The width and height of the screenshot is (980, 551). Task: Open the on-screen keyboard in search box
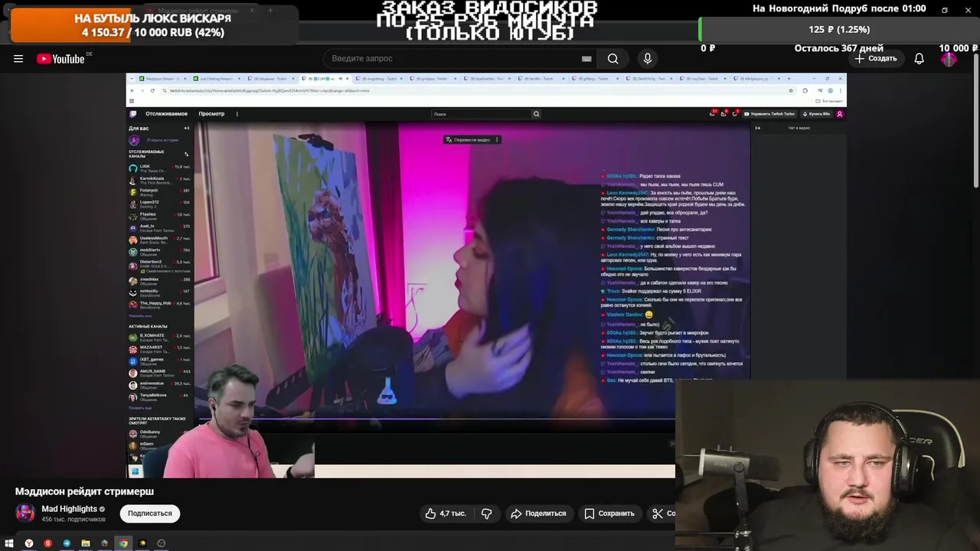[x=586, y=58]
